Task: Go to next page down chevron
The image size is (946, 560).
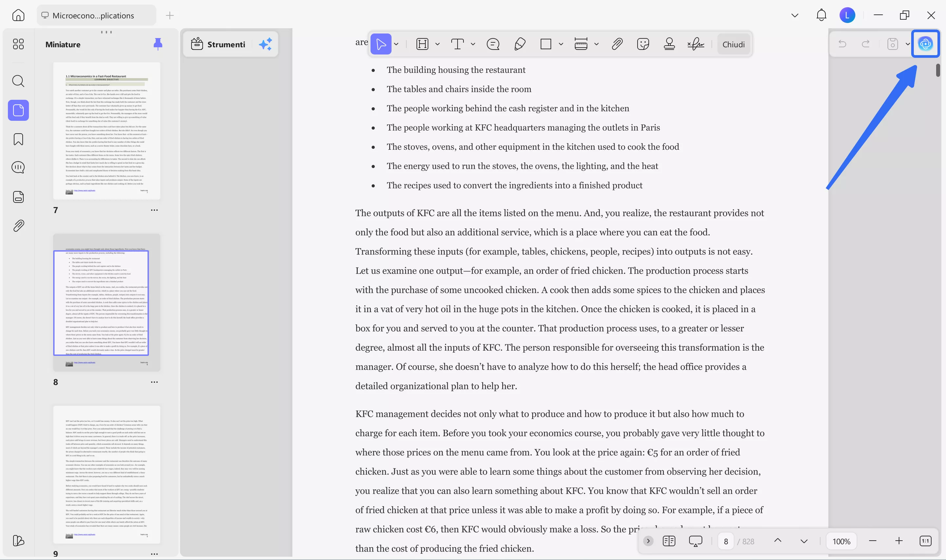Action: [804, 541]
